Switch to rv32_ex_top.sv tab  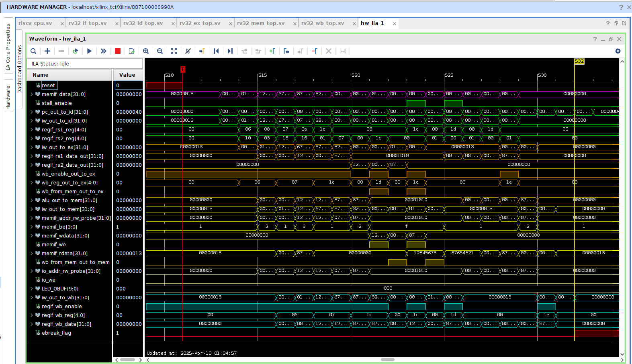click(x=200, y=23)
